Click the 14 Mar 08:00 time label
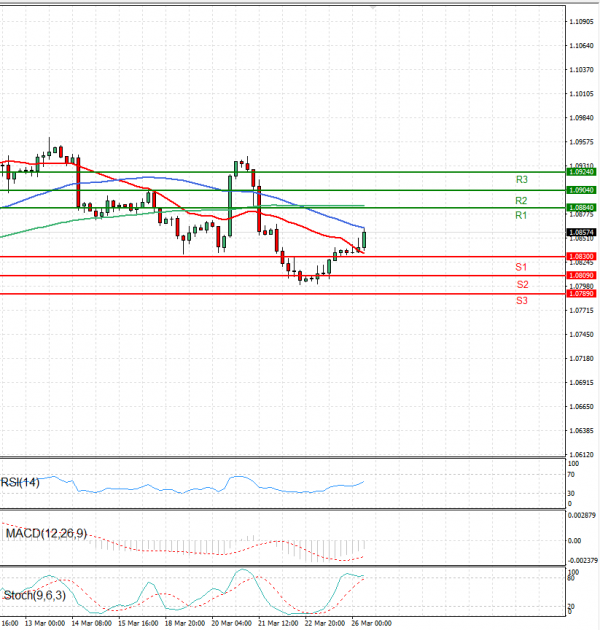The height and width of the screenshot is (630, 600). tap(92, 623)
